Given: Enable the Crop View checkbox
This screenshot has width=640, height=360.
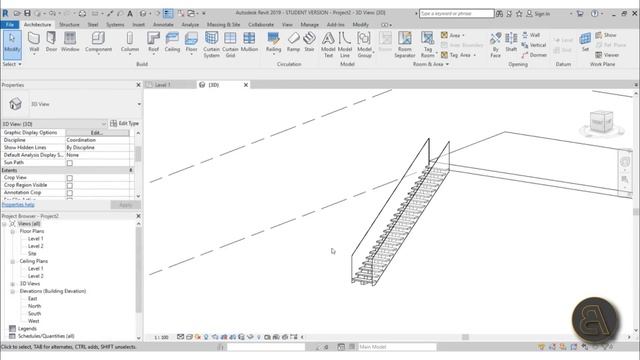Looking at the screenshot, I should click(x=70, y=178).
